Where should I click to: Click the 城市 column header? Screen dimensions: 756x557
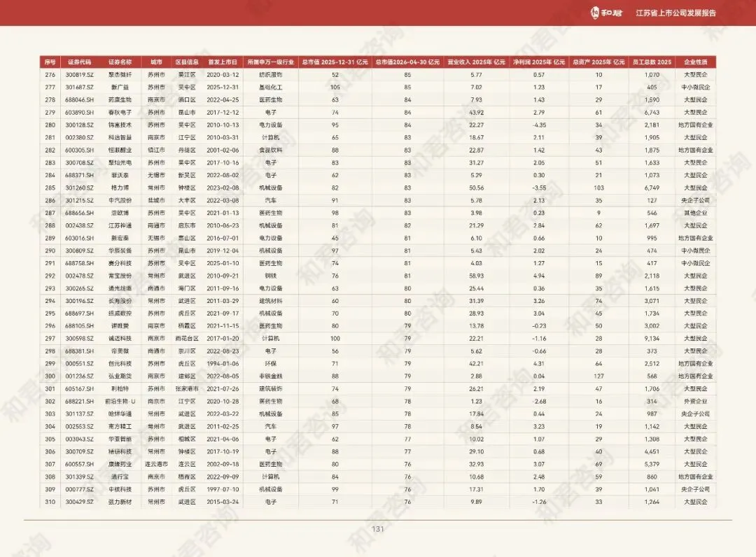[x=156, y=62]
